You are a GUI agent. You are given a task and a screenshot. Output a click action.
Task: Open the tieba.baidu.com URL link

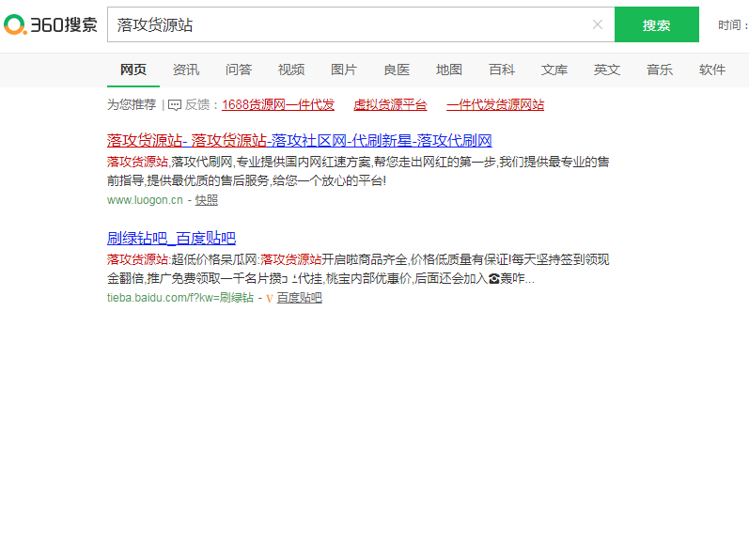click(180, 298)
